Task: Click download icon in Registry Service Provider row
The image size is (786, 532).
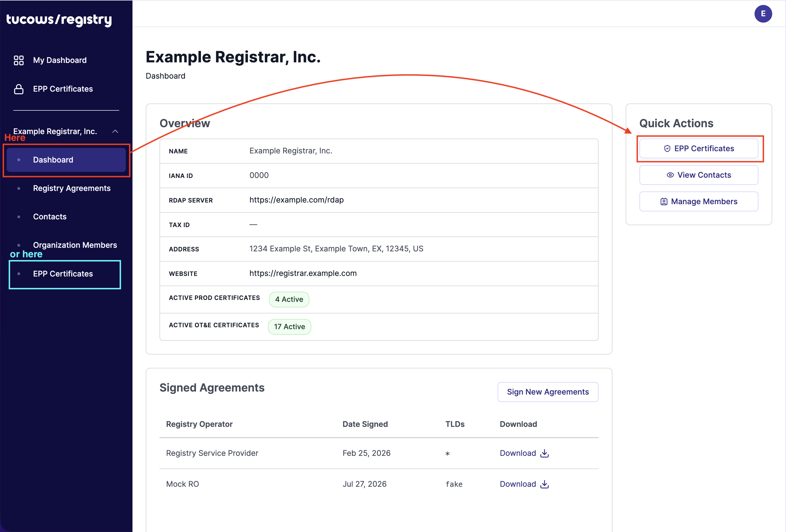Action: tap(544, 453)
